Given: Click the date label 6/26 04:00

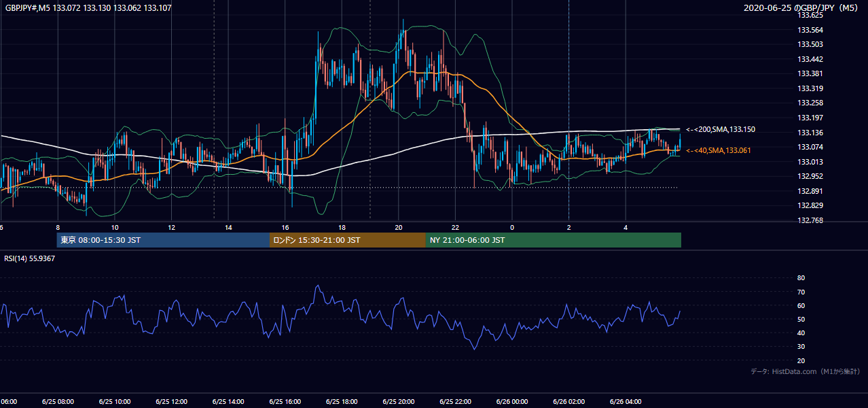Looking at the screenshot, I should (626, 401).
